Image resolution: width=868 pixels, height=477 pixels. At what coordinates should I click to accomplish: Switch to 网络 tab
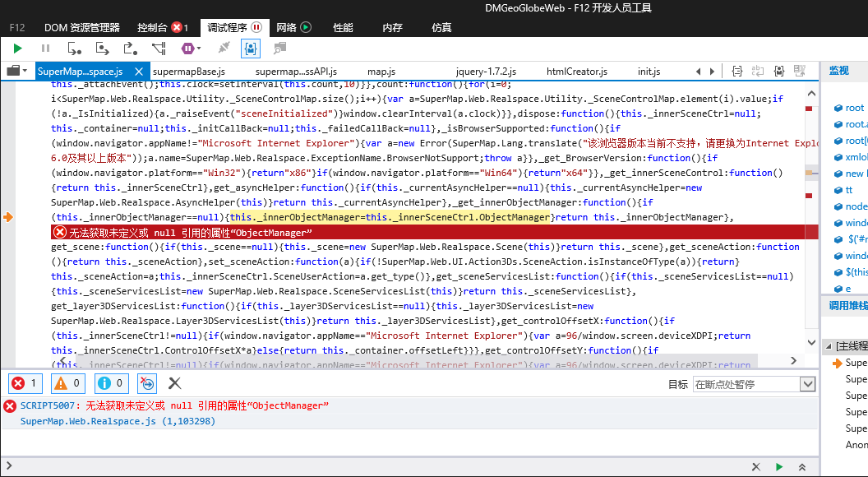click(x=293, y=27)
